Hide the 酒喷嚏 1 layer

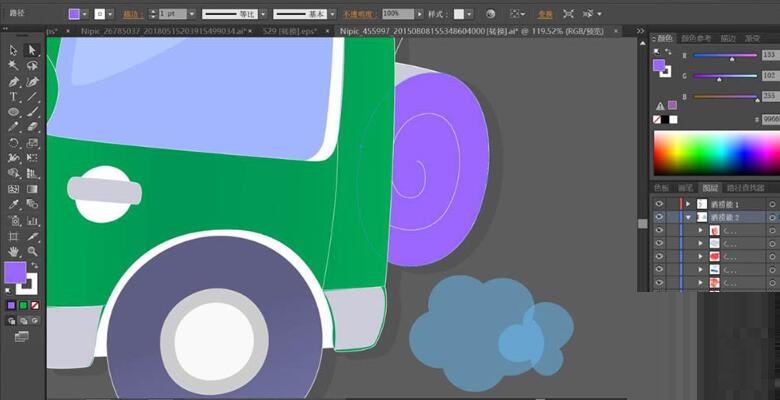(x=659, y=204)
